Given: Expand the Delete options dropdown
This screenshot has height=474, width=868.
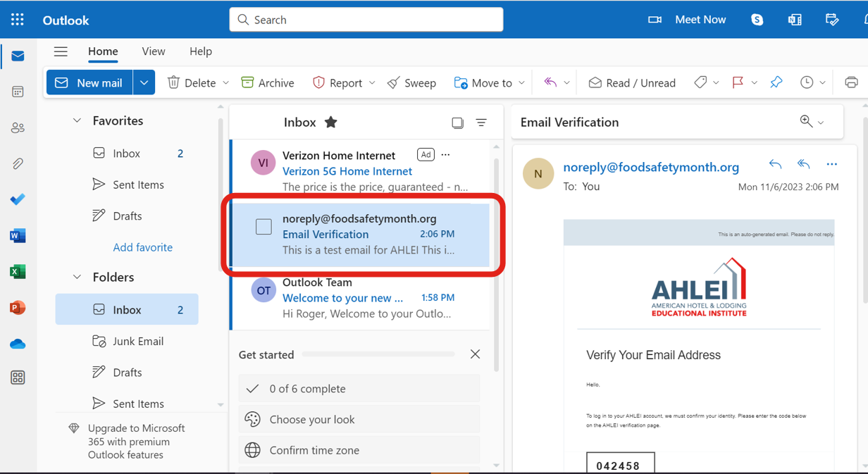Looking at the screenshot, I should (225, 83).
